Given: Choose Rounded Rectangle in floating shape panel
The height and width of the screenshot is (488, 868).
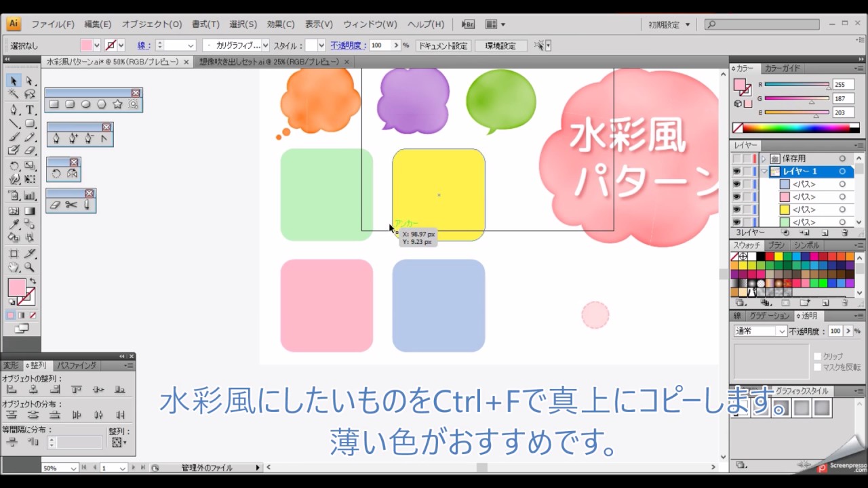Looking at the screenshot, I should tap(70, 104).
